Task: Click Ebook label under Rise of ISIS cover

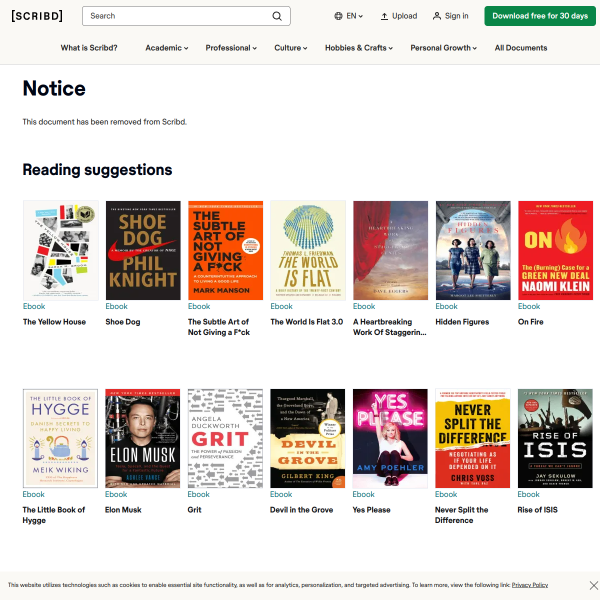Action: [528, 494]
